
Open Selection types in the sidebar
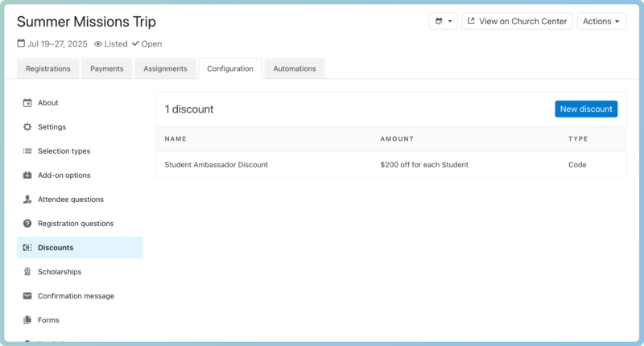(80, 151)
